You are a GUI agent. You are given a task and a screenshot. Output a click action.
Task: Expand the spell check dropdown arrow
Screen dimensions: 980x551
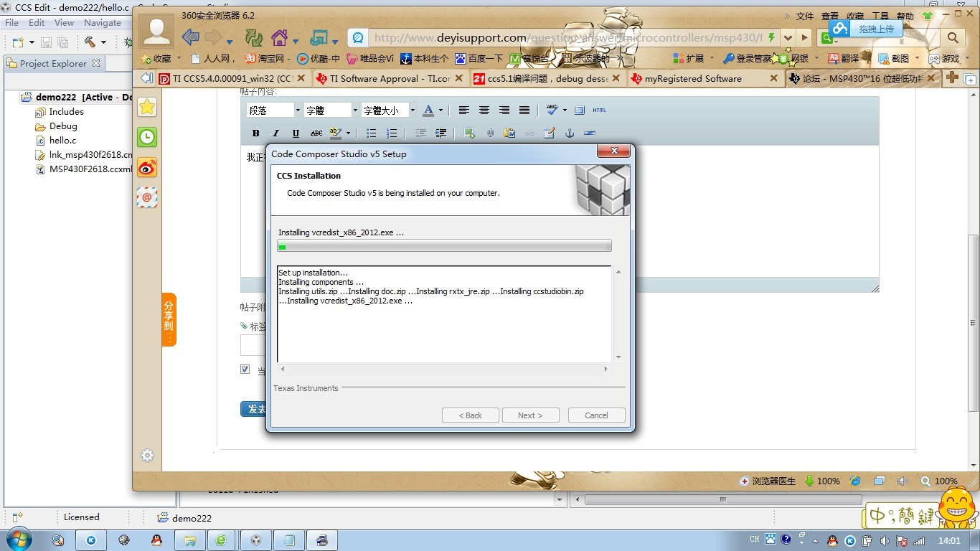pos(565,110)
